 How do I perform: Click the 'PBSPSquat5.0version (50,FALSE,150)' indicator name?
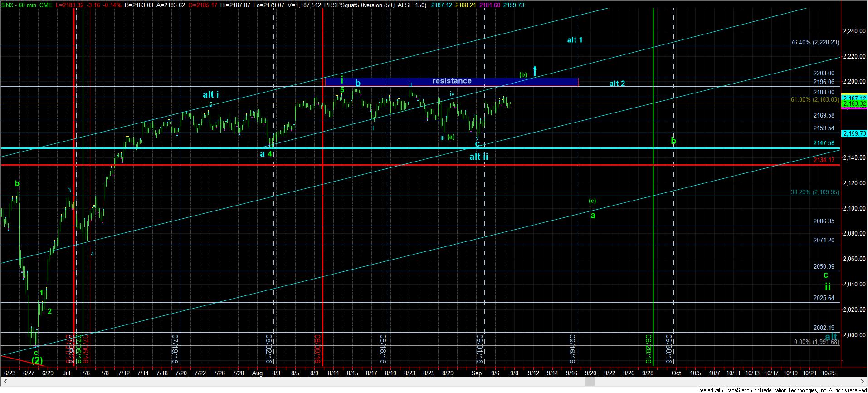click(x=376, y=5)
